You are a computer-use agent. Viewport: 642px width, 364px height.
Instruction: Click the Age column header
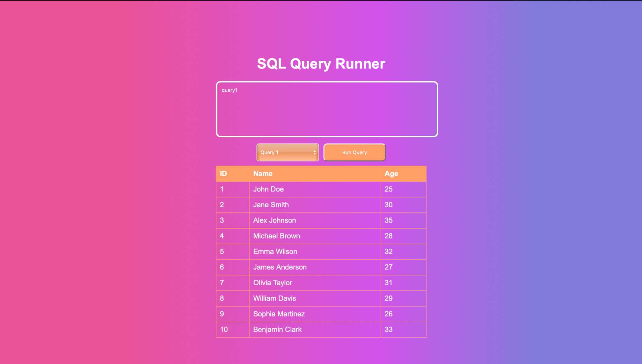(404, 174)
